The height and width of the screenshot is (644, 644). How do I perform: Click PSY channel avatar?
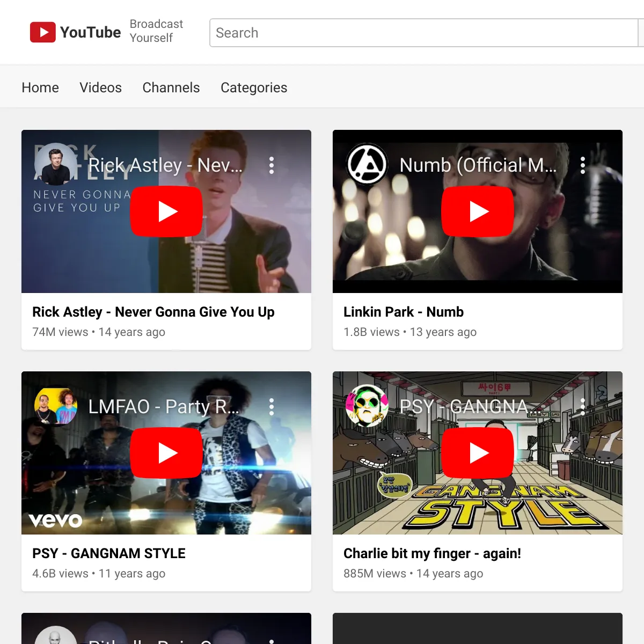pyautogui.click(x=367, y=406)
